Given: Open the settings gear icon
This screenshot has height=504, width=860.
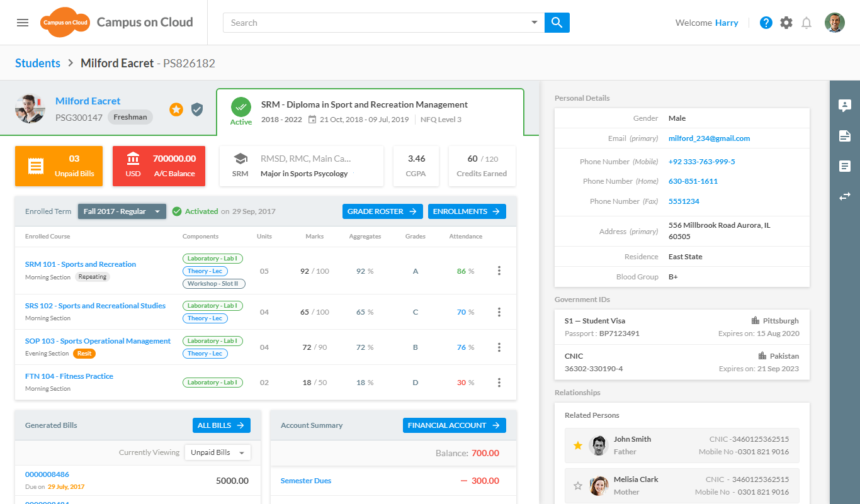Looking at the screenshot, I should pyautogui.click(x=786, y=23).
